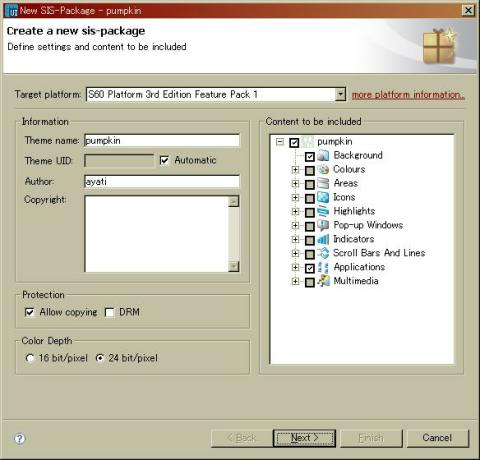Viewport: 480px width, 460px height.
Task: Click the Background item icon in the content tree
Action: tap(323, 156)
